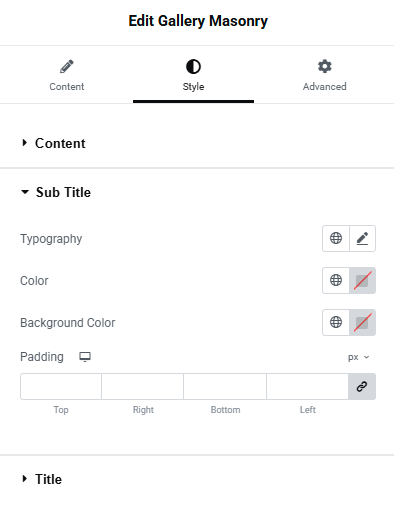Click Background Color global globe icon
This screenshot has width=394, height=507.
point(336,322)
